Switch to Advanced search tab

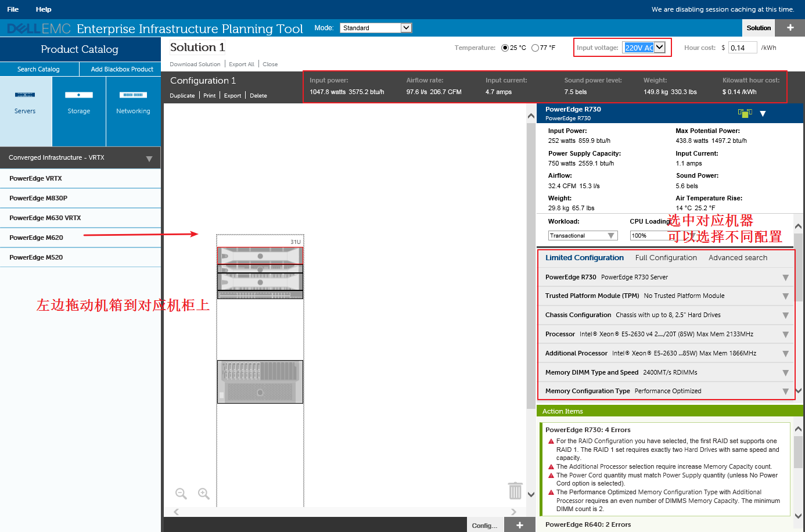click(738, 257)
